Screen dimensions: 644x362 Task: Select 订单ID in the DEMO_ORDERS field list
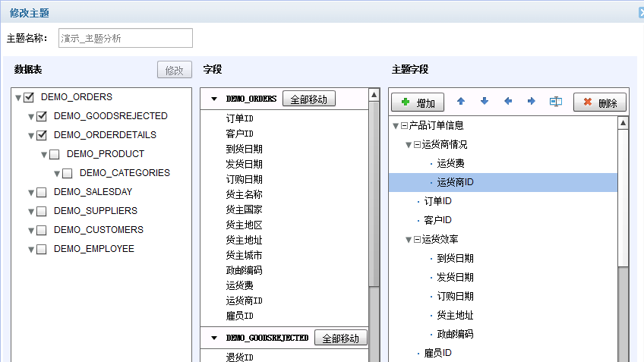(239, 118)
